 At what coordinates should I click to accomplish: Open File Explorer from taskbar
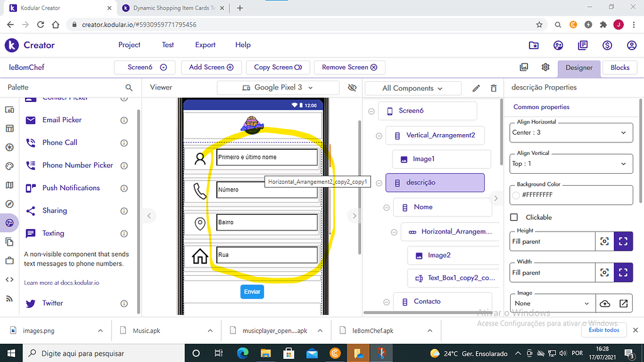(266, 353)
